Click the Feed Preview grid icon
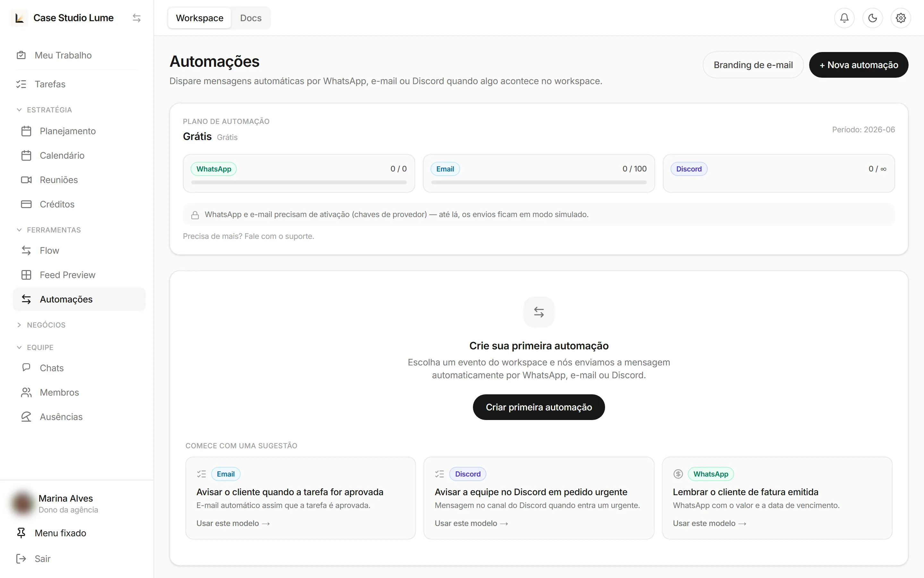 [x=26, y=275]
